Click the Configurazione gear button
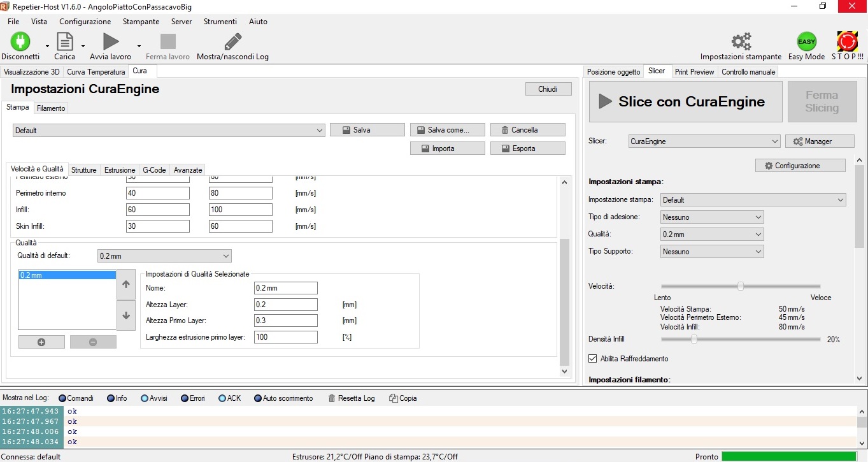Screen dimensions: 868x462 800,166
